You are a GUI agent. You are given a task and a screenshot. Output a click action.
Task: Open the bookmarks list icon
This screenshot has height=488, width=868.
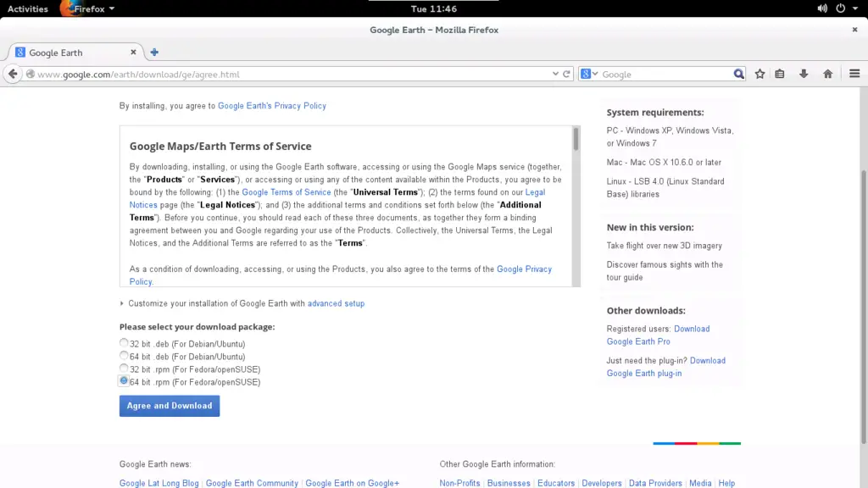780,74
